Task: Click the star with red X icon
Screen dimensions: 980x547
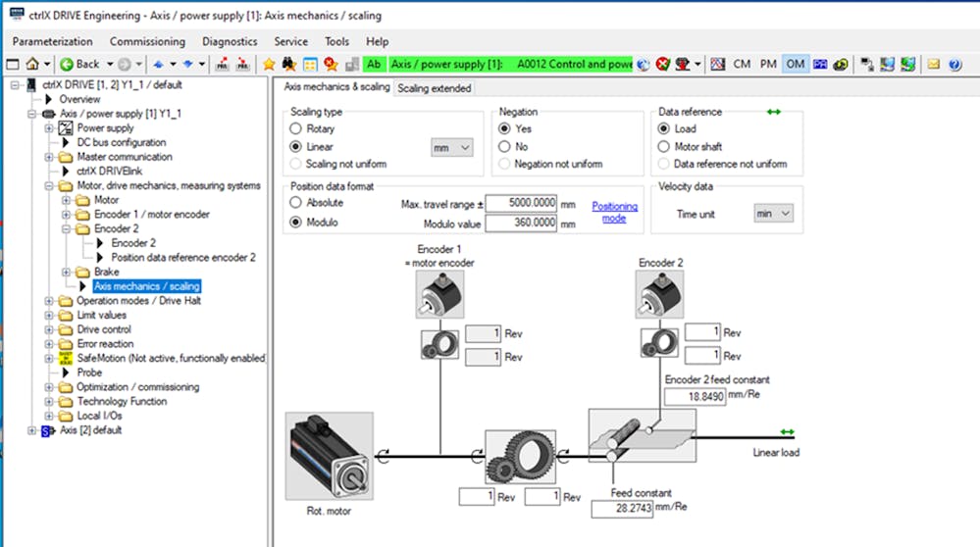Action: (331, 65)
